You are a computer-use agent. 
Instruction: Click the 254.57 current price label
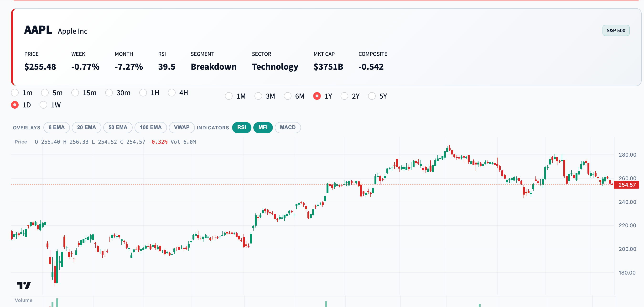click(x=627, y=185)
